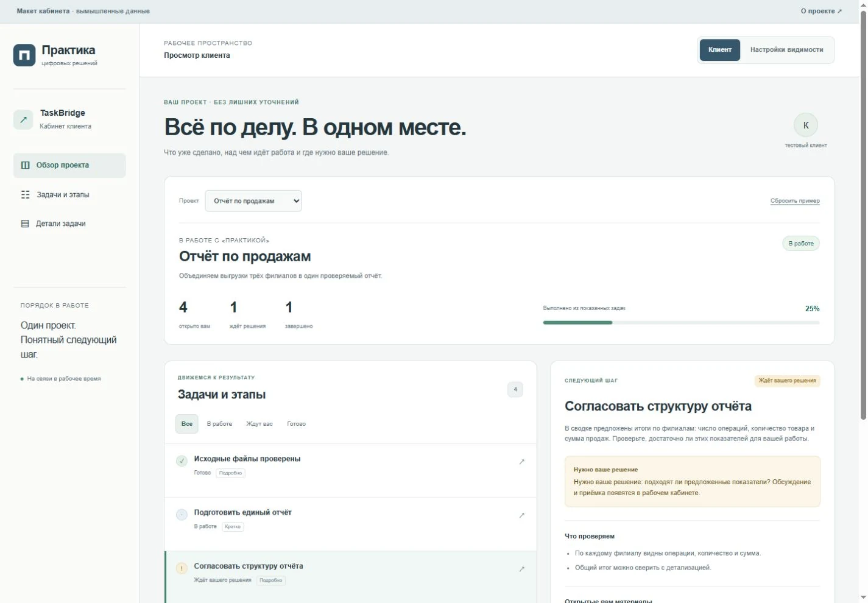
Task: Click the Исходные файлы проверены task title
Action: (247, 459)
